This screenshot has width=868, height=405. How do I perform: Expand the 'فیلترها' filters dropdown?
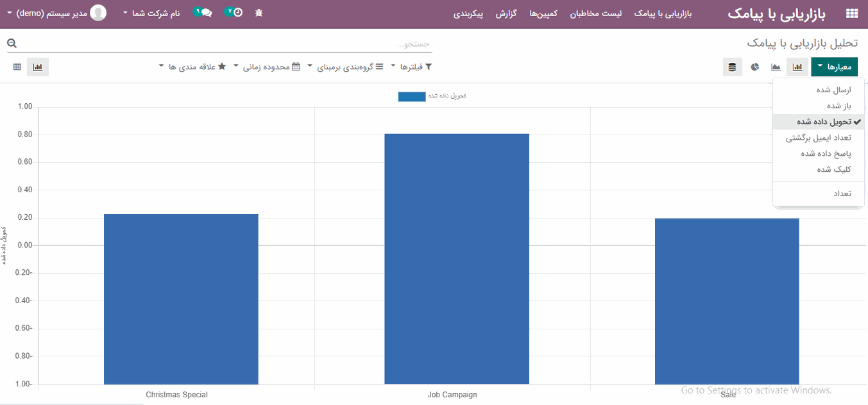point(416,67)
